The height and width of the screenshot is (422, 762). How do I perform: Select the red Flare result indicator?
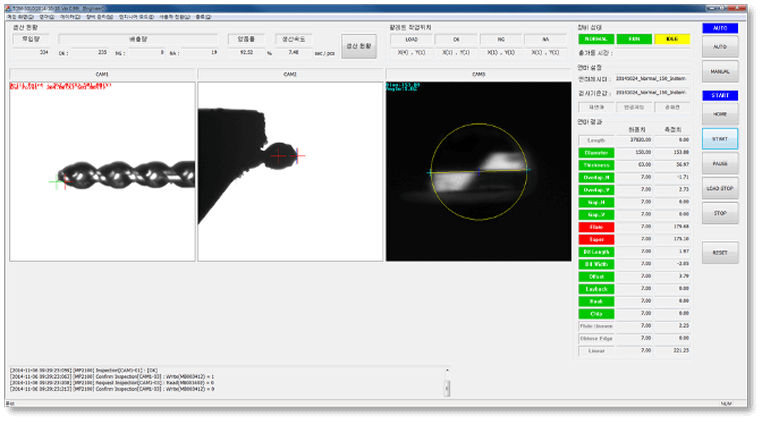pyautogui.click(x=596, y=227)
